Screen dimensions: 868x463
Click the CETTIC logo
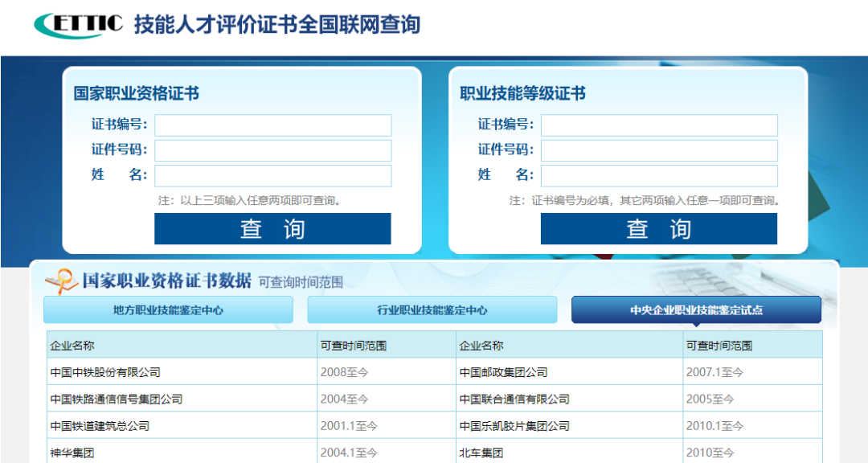click(x=78, y=24)
